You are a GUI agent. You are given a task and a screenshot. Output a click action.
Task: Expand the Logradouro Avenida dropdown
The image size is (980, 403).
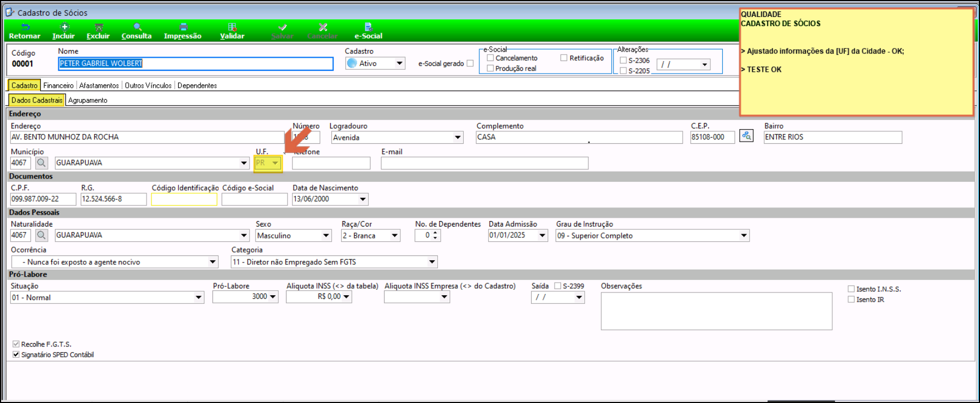458,137
